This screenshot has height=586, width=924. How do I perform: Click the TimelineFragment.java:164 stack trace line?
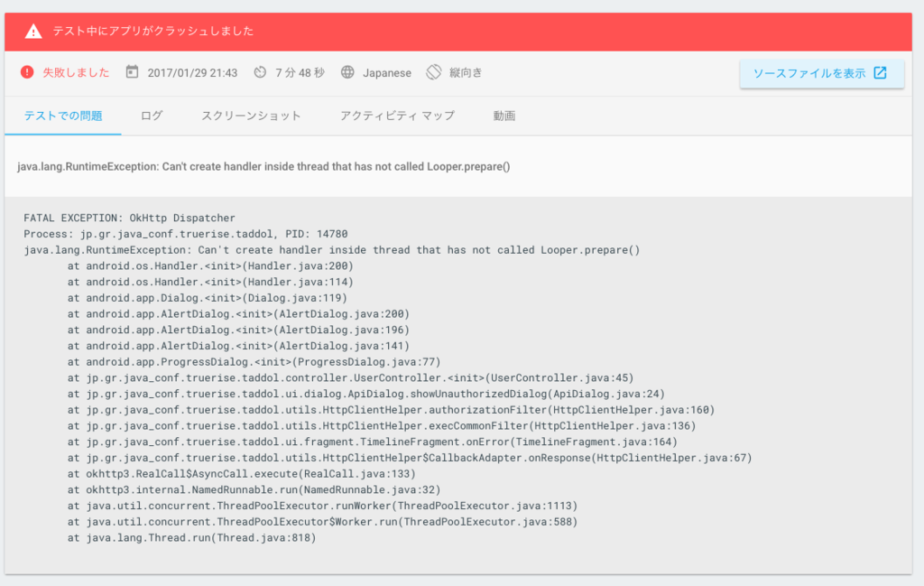(373, 442)
